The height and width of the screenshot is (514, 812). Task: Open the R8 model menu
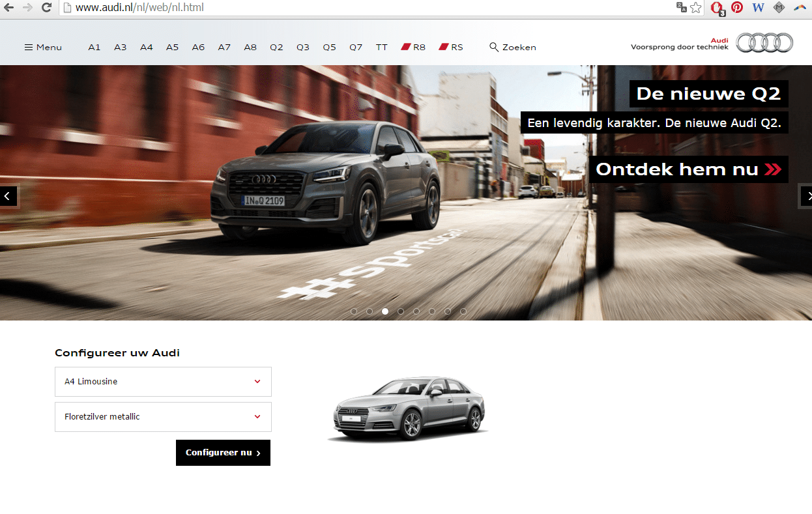click(413, 47)
